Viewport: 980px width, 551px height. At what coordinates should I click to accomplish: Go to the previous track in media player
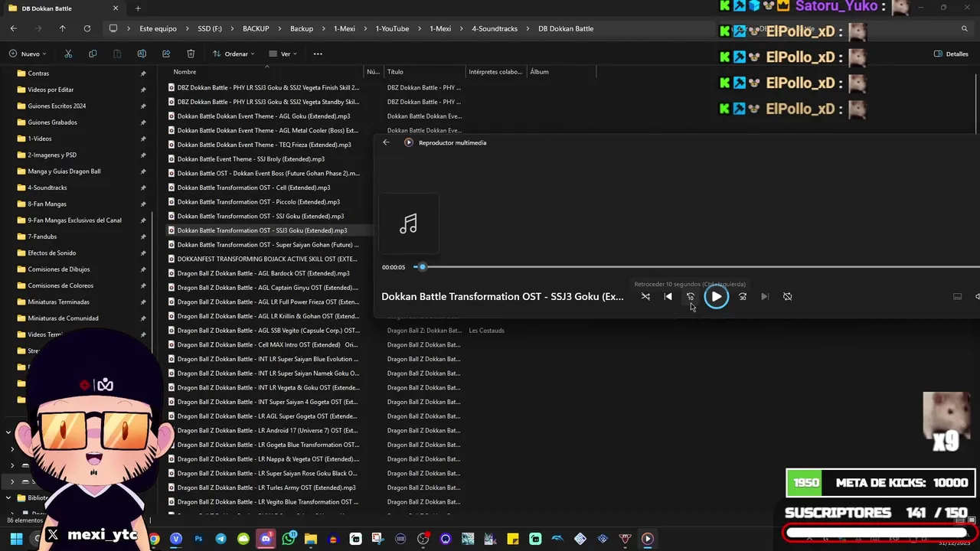(x=668, y=297)
